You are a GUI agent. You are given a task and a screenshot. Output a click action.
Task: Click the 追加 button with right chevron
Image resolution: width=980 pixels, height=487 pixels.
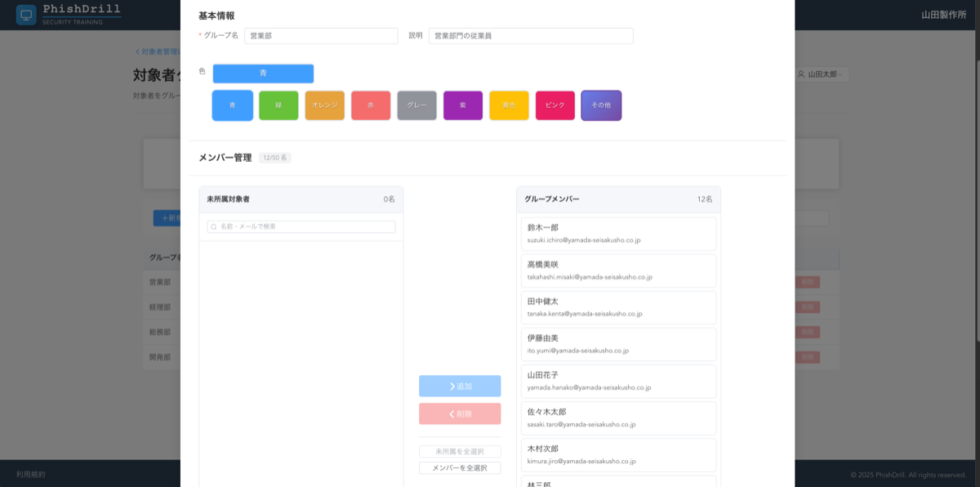click(x=460, y=386)
